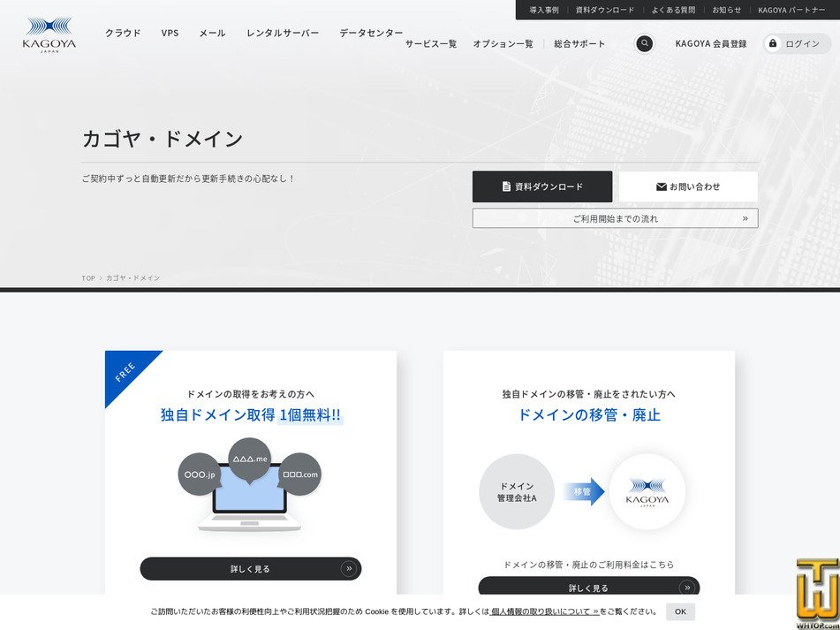The width and height of the screenshot is (840, 630).
Task: Click the ドメインの移管・廃止 heading
Action: pyautogui.click(x=589, y=415)
